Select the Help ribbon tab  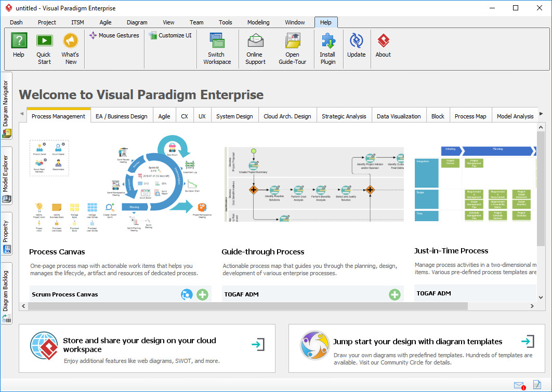[325, 22]
